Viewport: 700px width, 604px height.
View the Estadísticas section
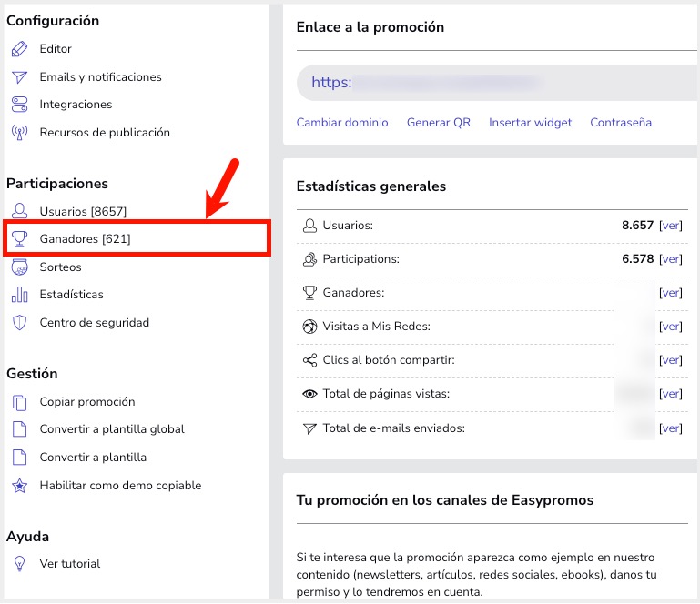[71, 295]
